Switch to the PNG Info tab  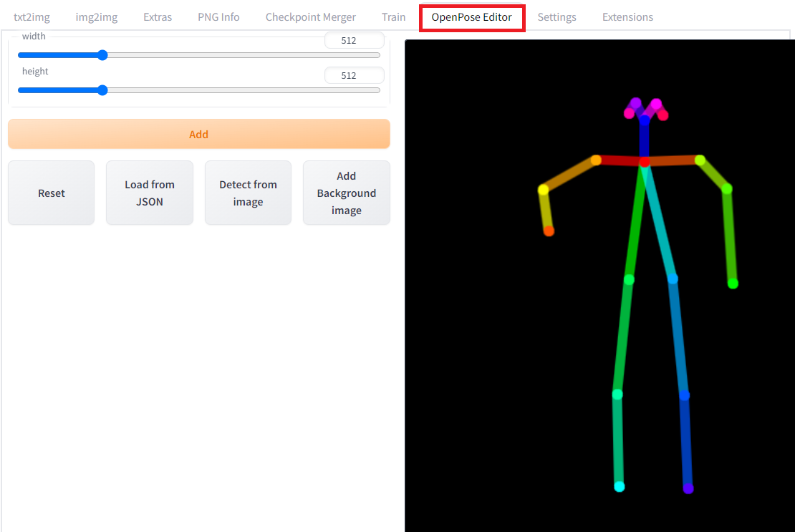[218, 16]
